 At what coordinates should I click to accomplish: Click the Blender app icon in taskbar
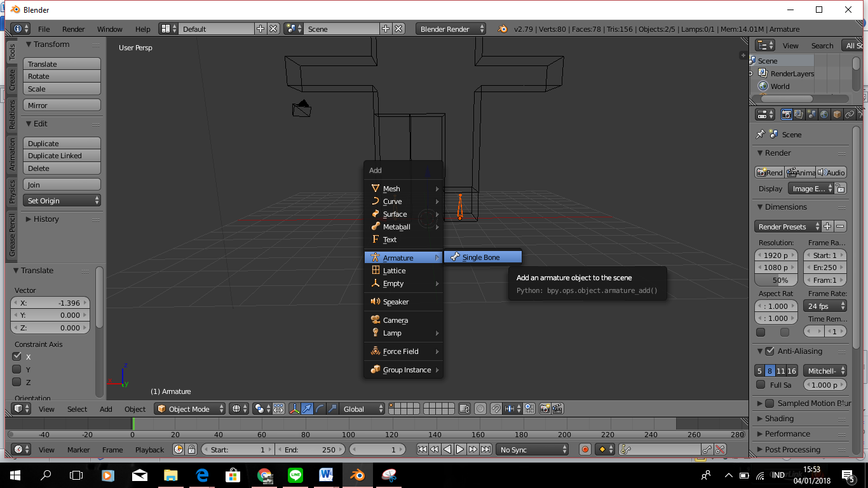[x=358, y=475]
